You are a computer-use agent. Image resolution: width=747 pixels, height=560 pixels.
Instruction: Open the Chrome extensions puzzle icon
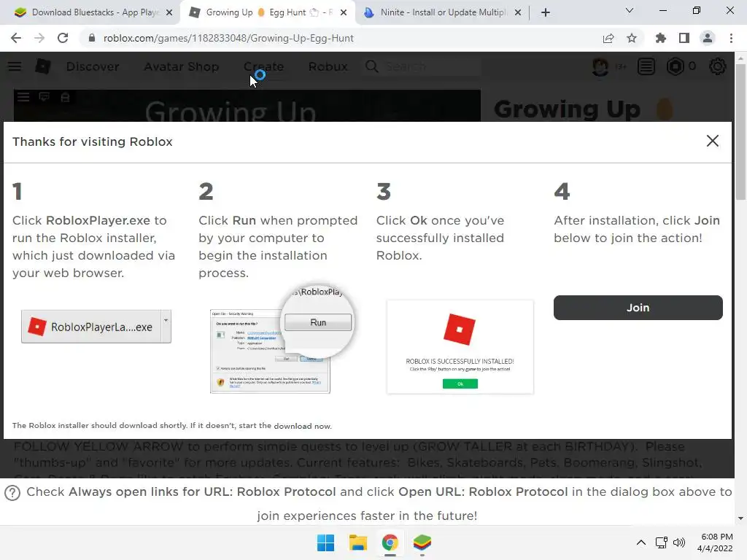click(x=661, y=38)
